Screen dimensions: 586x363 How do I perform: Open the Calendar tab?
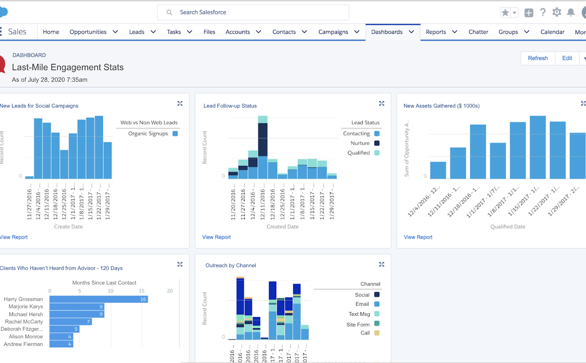[x=552, y=32]
